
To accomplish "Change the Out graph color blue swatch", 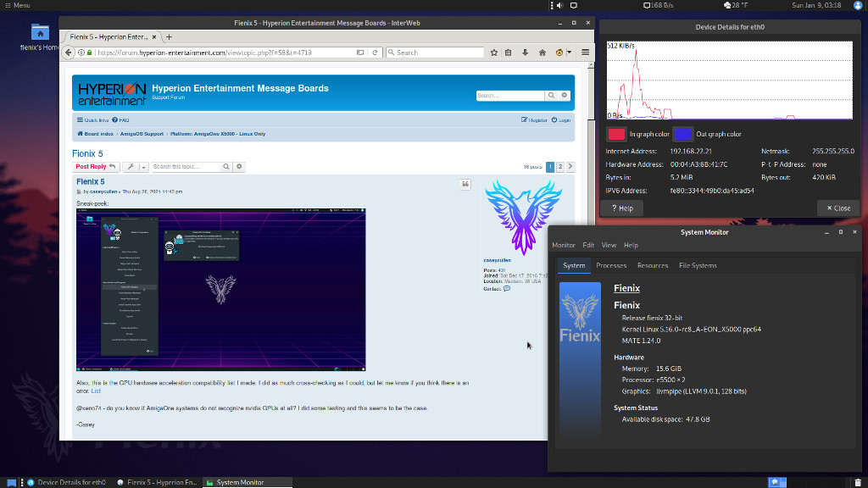I will tap(682, 134).
